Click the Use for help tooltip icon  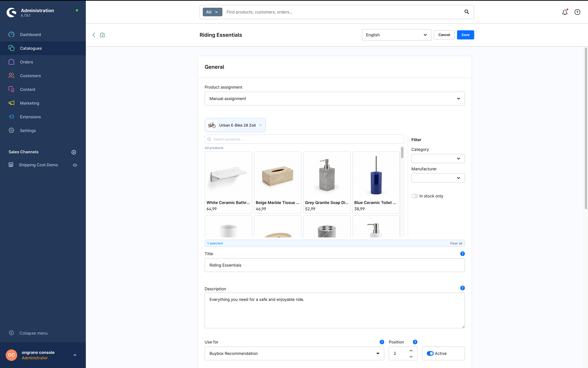(x=382, y=342)
